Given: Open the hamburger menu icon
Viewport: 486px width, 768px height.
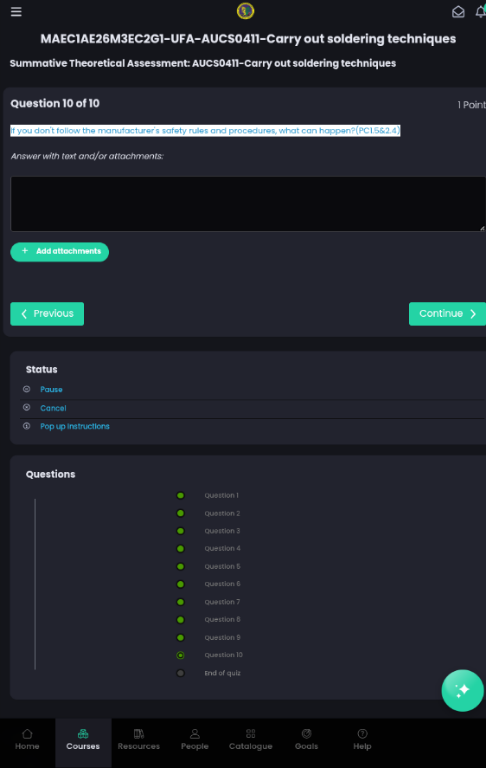Looking at the screenshot, I should (x=16, y=12).
